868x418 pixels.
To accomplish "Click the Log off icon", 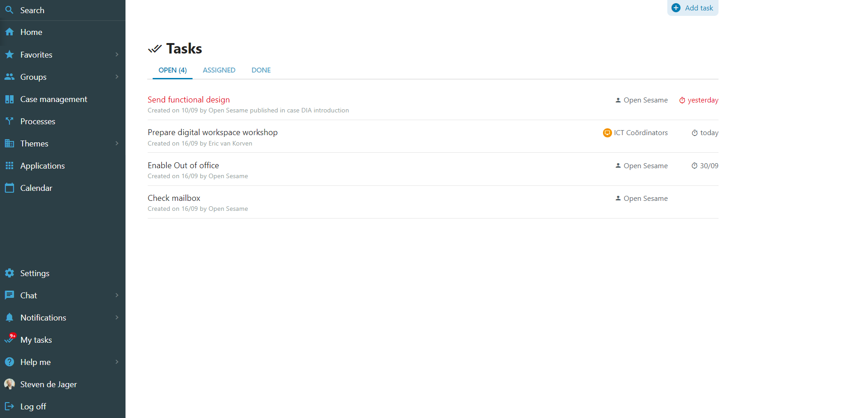I will [x=9, y=407].
